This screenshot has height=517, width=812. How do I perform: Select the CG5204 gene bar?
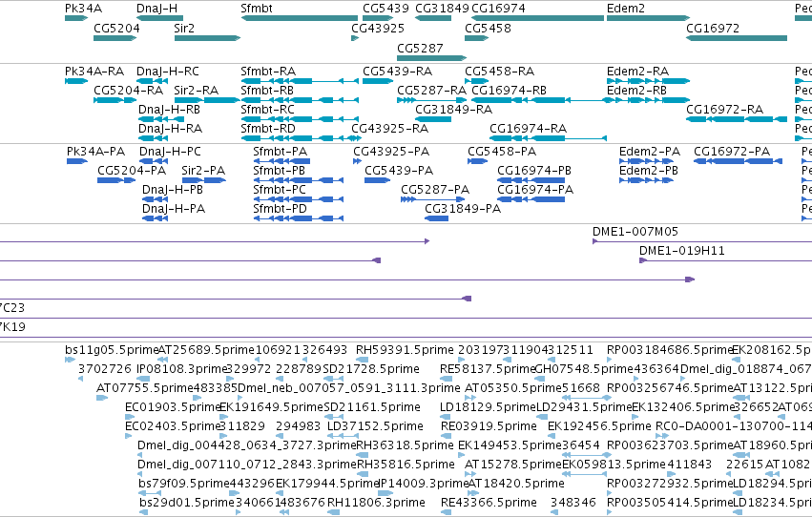(115, 38)
